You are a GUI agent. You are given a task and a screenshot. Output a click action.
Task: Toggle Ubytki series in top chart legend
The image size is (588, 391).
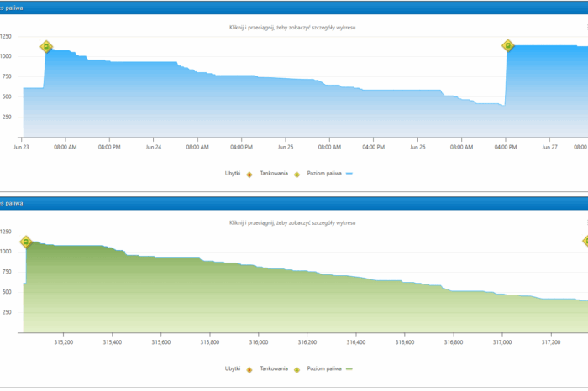pos(232,174)
